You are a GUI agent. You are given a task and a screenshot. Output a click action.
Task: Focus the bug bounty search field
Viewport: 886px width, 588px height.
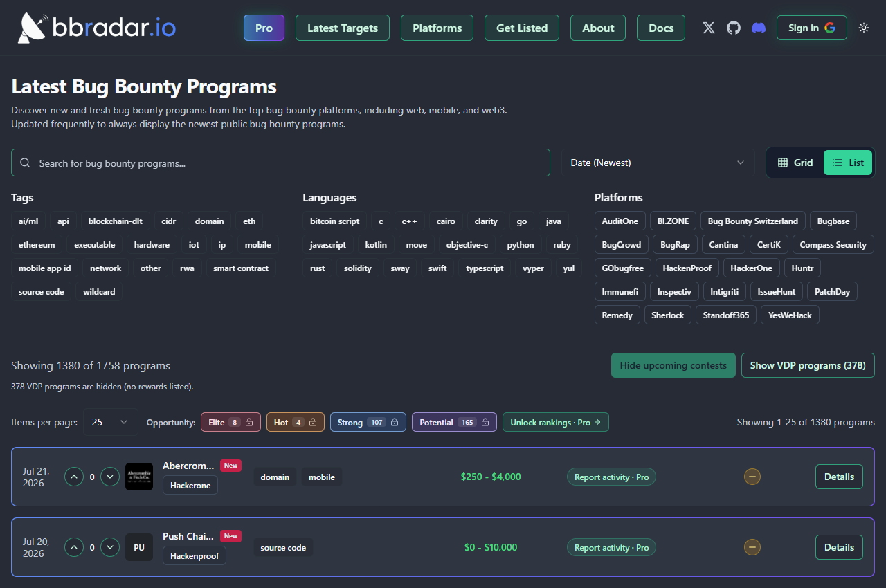click(280, 163)
